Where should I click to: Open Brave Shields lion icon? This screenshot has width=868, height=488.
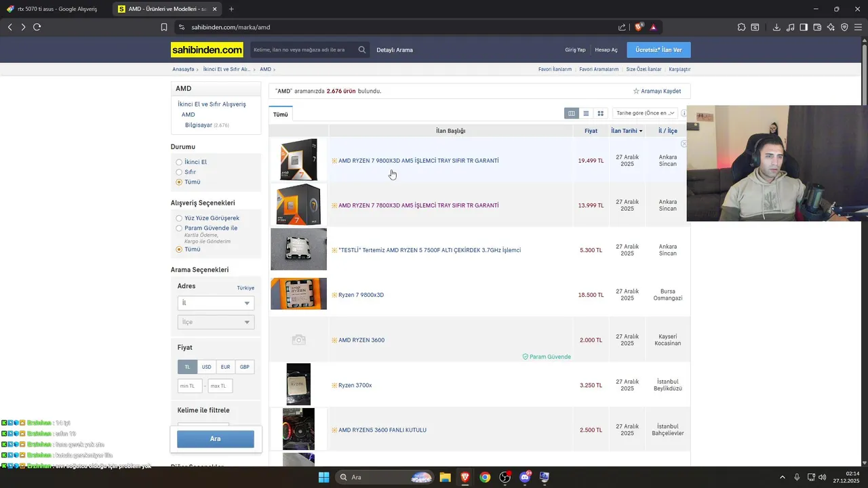(639, 27)
